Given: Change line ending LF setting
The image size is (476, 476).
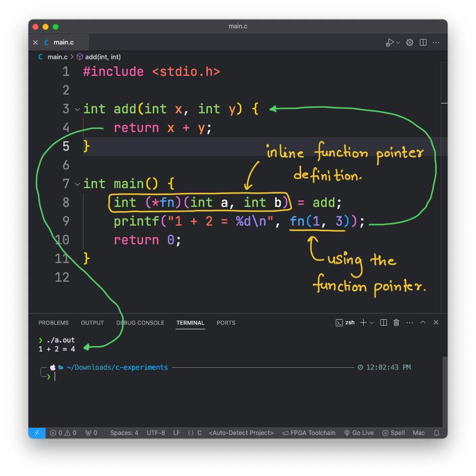Looking at the screenshot, I should click(x=177, y=433).
